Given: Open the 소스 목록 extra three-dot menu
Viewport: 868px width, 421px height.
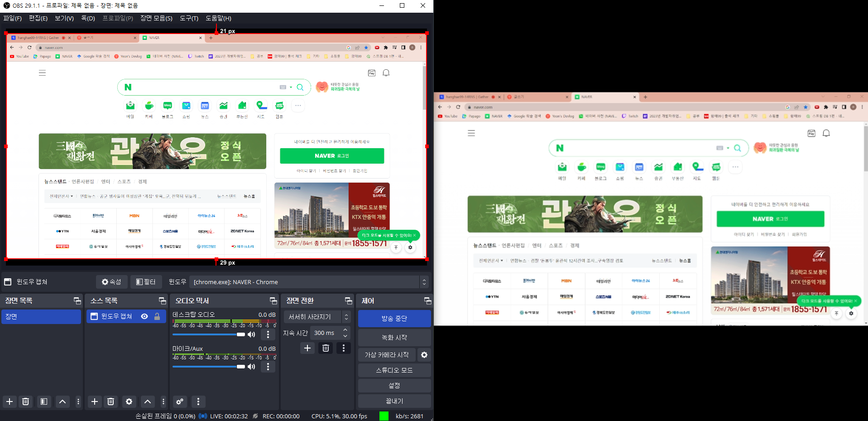Looking at the screenshot, I should click(x=163, y=402).
